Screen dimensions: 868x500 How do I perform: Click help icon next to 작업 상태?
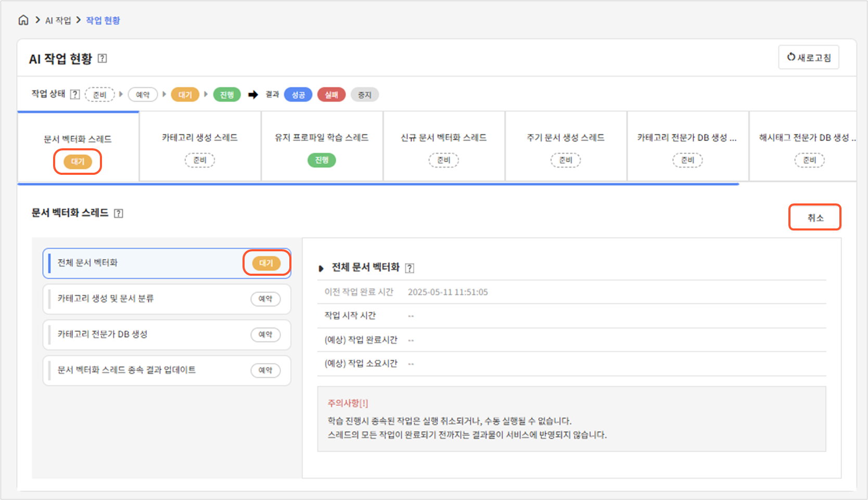point(75,94)
